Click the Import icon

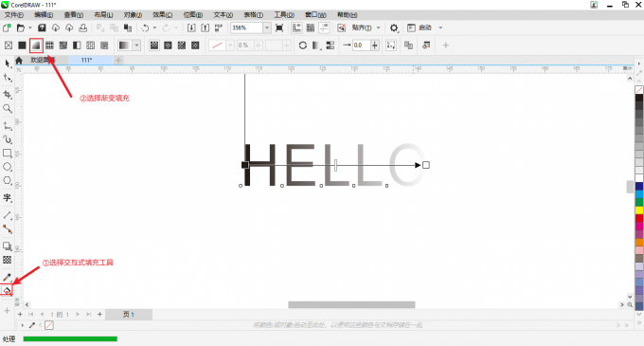[191, 27]
